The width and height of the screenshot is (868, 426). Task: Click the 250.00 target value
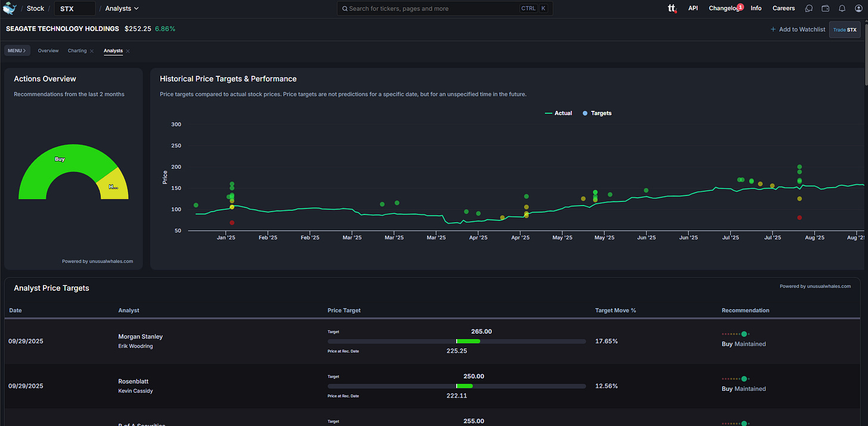(x=474, y=376)
